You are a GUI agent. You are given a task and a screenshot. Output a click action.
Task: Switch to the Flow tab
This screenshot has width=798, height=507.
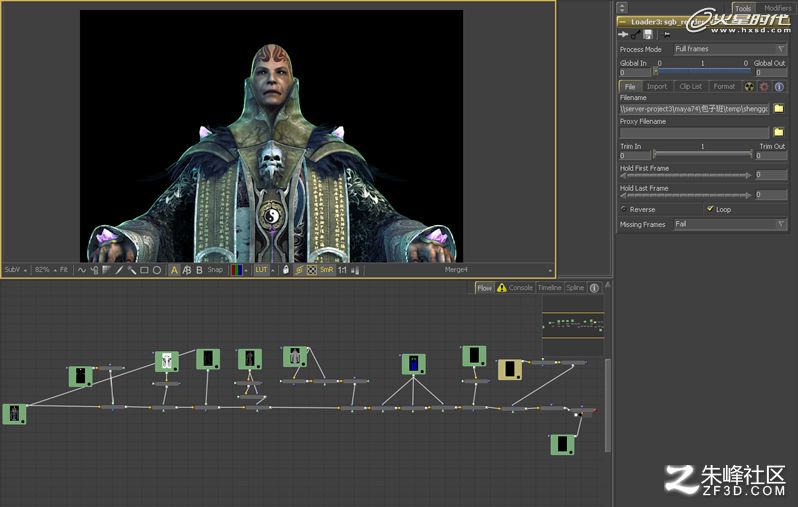click(x=484, y=288)
